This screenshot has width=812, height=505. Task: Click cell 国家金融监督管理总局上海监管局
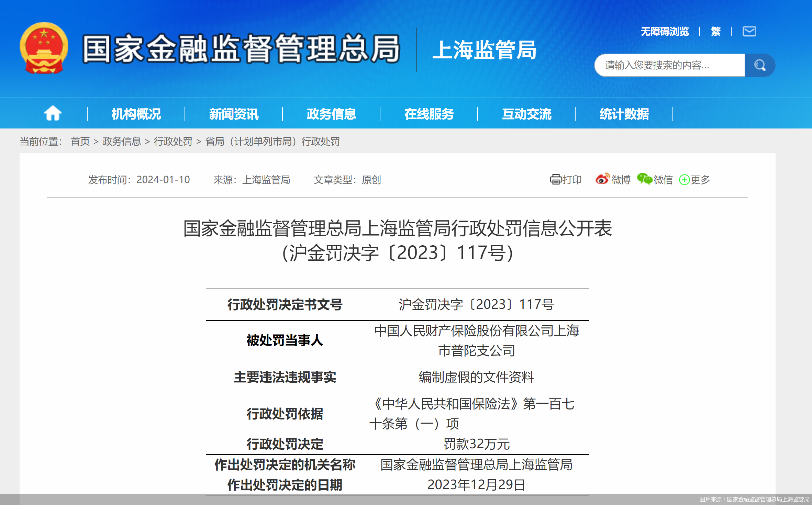pos(476,464)
